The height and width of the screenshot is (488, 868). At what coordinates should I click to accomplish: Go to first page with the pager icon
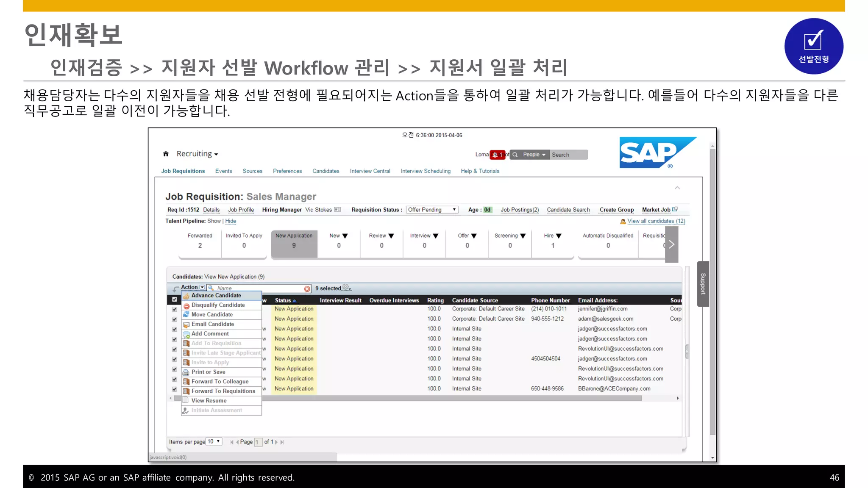231,442
